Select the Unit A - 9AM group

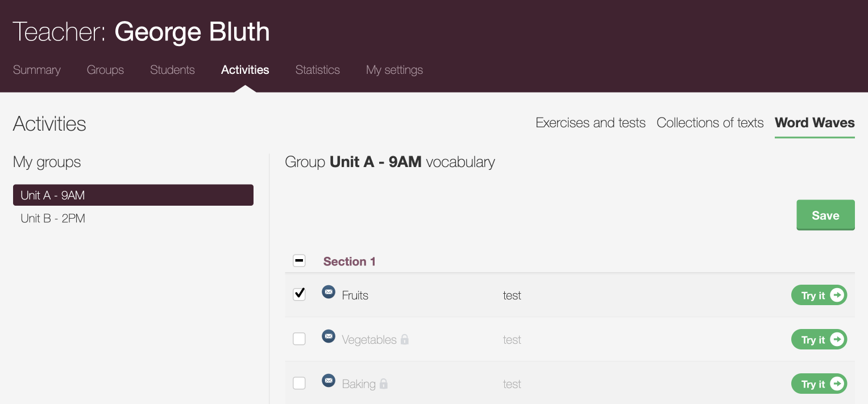(133, 195)
